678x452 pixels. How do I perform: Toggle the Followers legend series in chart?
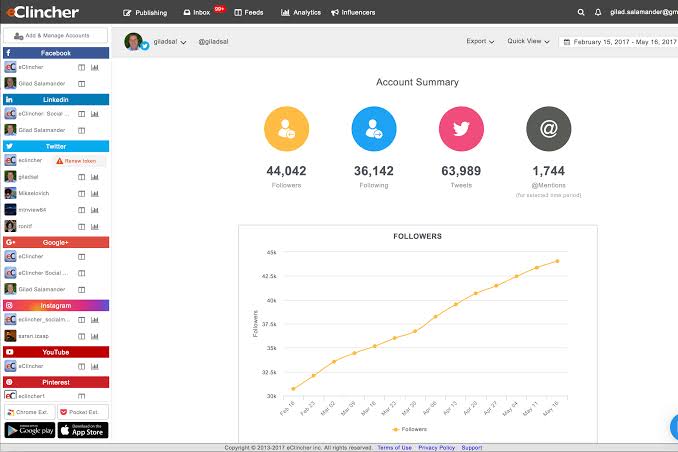click(x=409, y=429)
